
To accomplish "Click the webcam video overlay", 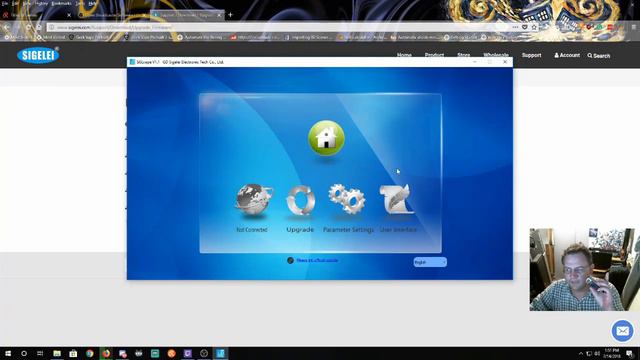I will click(x=582, y=270).
